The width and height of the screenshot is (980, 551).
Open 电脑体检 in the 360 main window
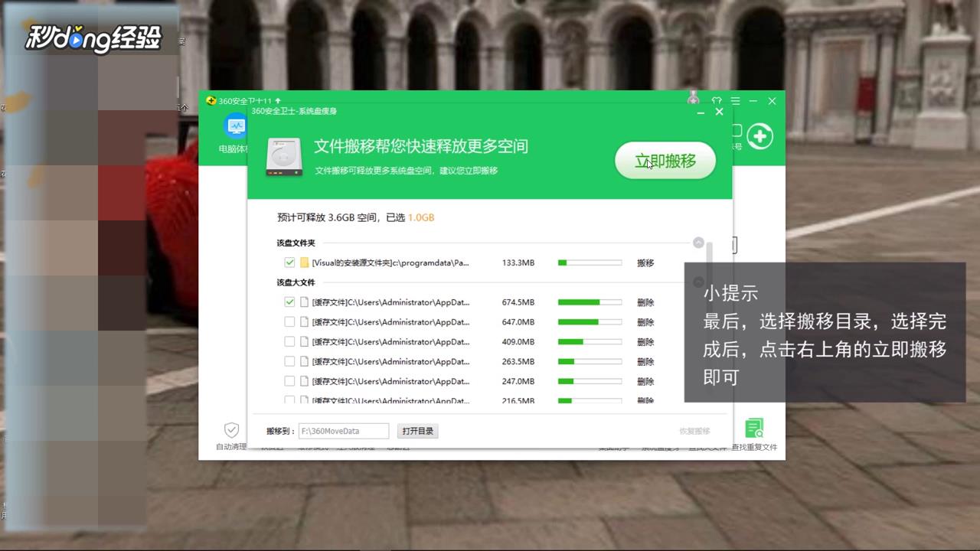tap(234, 134)
